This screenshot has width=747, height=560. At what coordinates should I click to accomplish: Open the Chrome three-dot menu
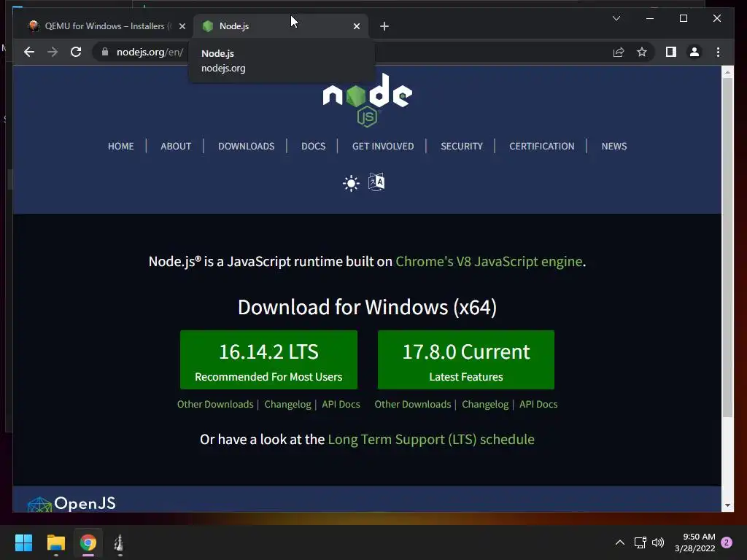718,52
